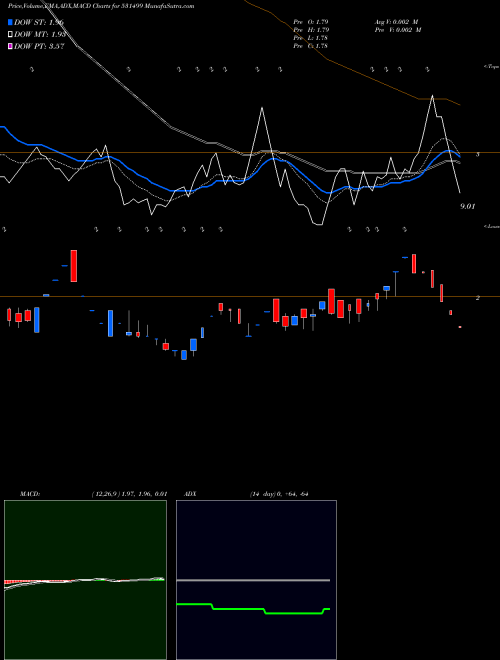Click the axis label '2' beside candlestick chart

tap(477, 298)
